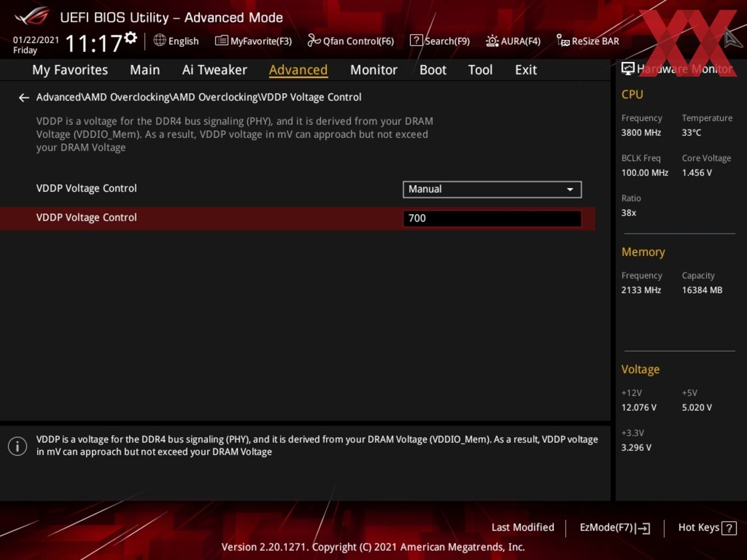The width and height of the screenshot is (747, 560).
Task: Open the Tool tab
Action: [x=480, y=70]
